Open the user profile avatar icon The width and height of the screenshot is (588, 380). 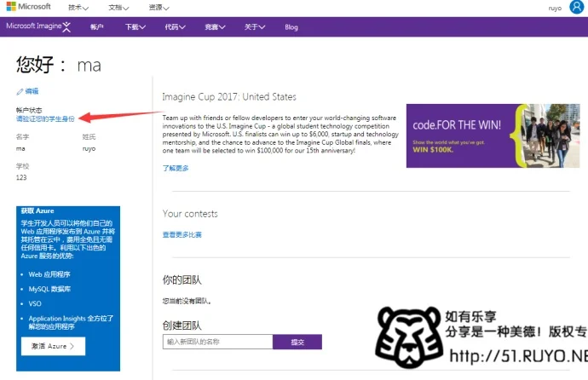(x=577, y=7)
